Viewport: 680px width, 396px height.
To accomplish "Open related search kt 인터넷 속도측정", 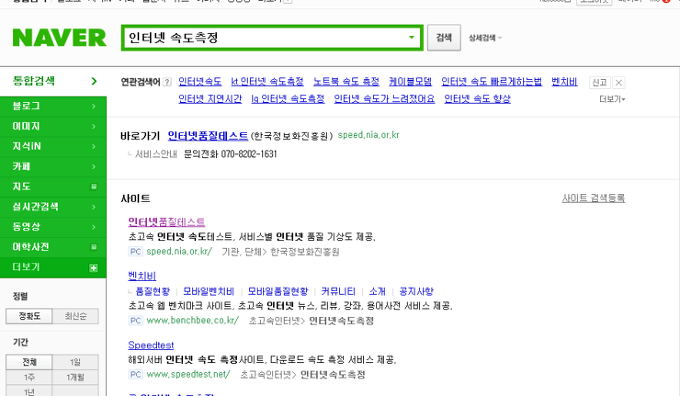I will [267, 82].
